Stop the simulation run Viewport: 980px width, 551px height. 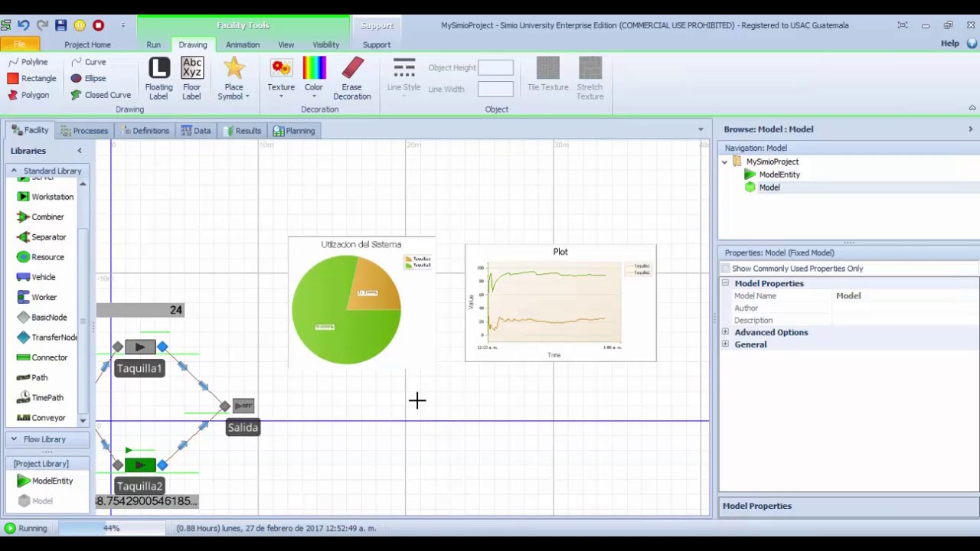pos(98,25)
